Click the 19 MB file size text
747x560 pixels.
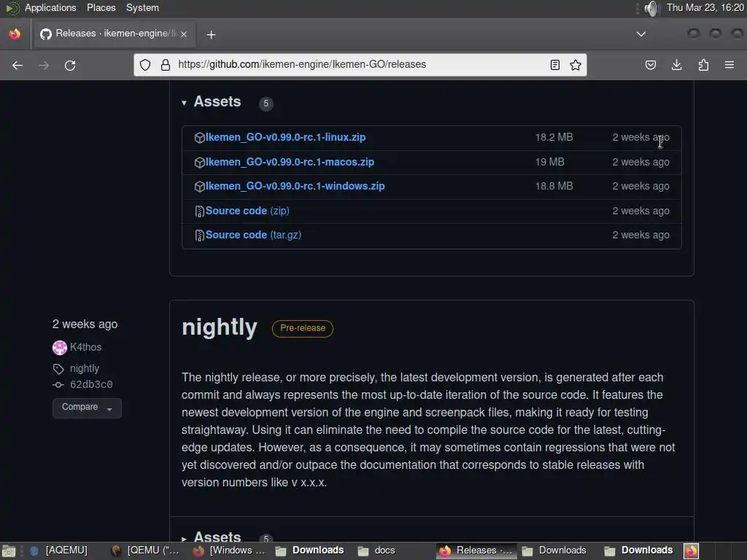[x=550, y=162]
